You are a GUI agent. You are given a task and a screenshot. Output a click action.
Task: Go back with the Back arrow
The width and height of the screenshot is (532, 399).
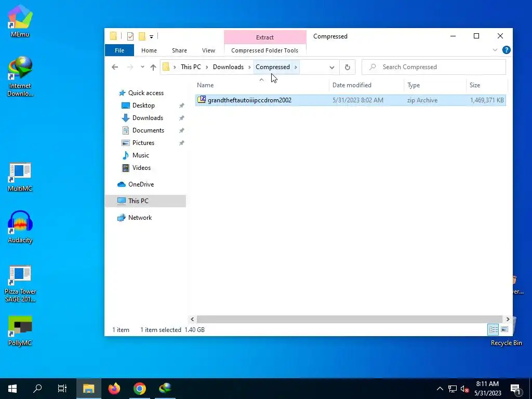(115, 67)
